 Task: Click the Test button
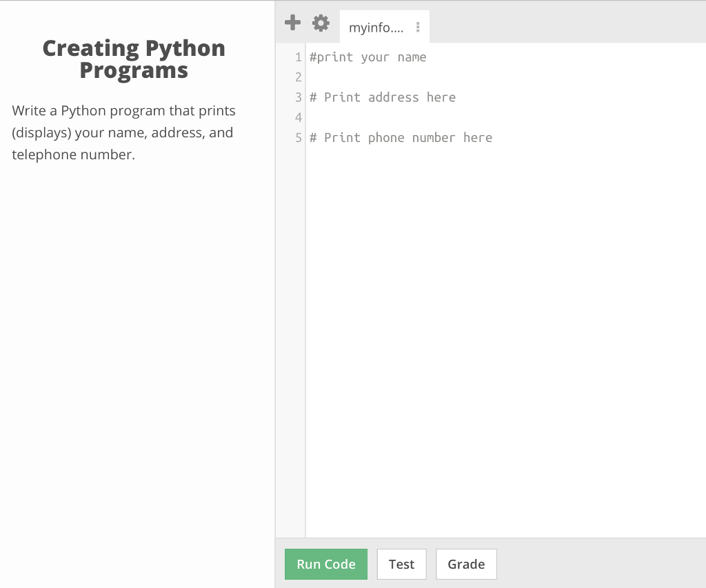pyautogui.click(x=401, y=564)
